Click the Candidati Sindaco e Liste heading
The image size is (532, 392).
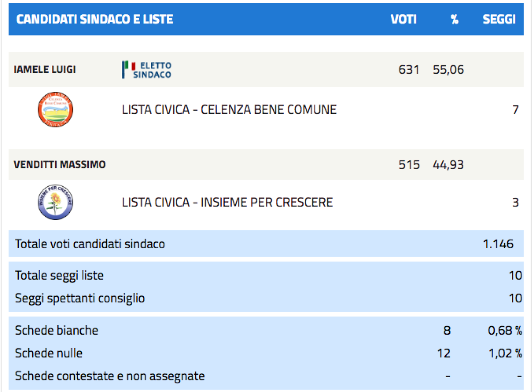pos(95,19)
